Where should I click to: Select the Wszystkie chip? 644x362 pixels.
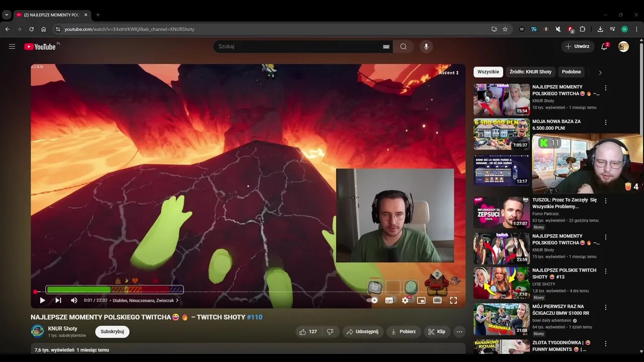click(488, 72)
